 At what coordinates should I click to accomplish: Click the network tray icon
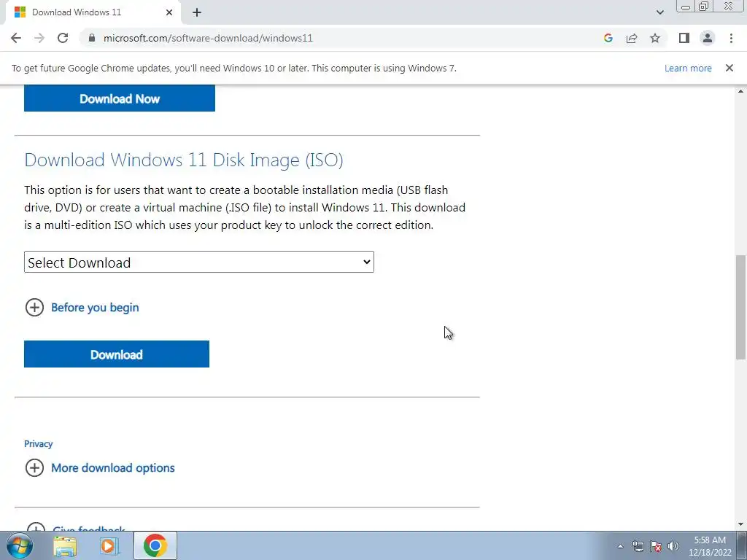click(638, 546)
